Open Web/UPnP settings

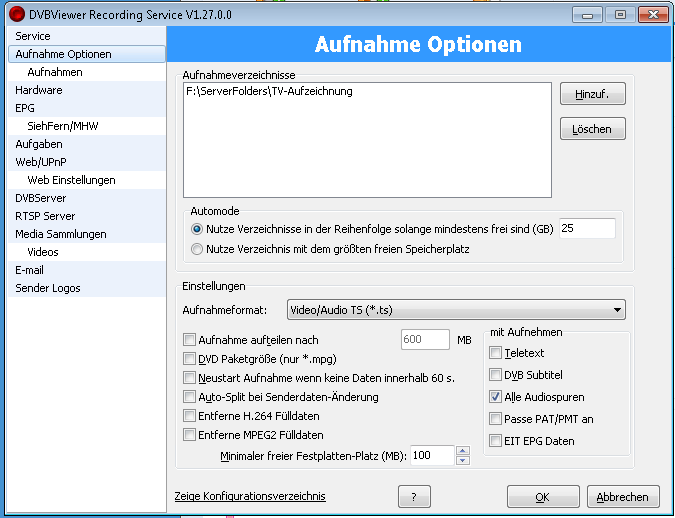[x=87, y=162]
